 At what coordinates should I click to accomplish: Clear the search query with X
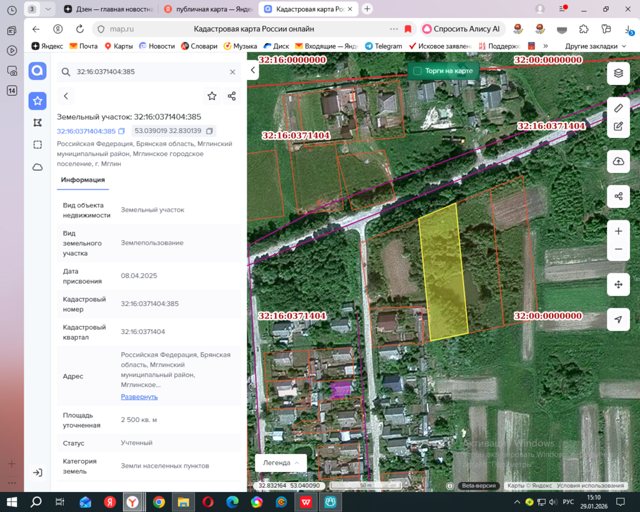point(232,72)
